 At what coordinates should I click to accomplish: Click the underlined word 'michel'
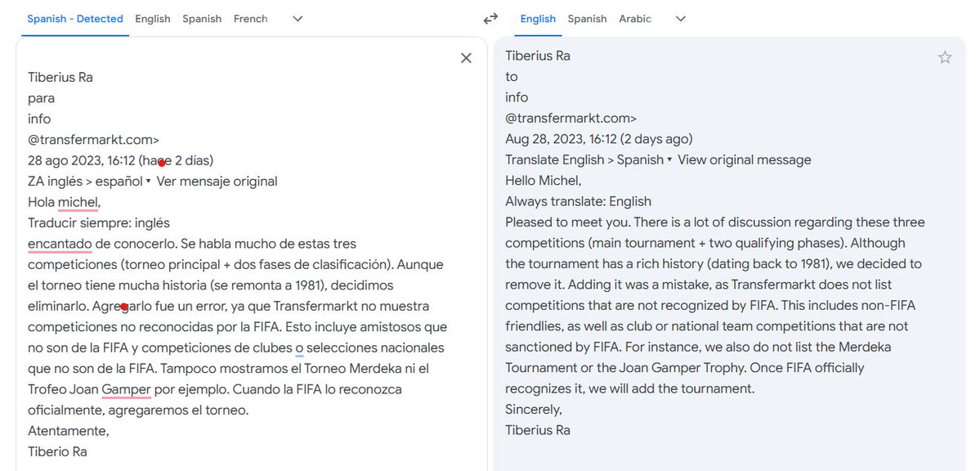[78, 202]
